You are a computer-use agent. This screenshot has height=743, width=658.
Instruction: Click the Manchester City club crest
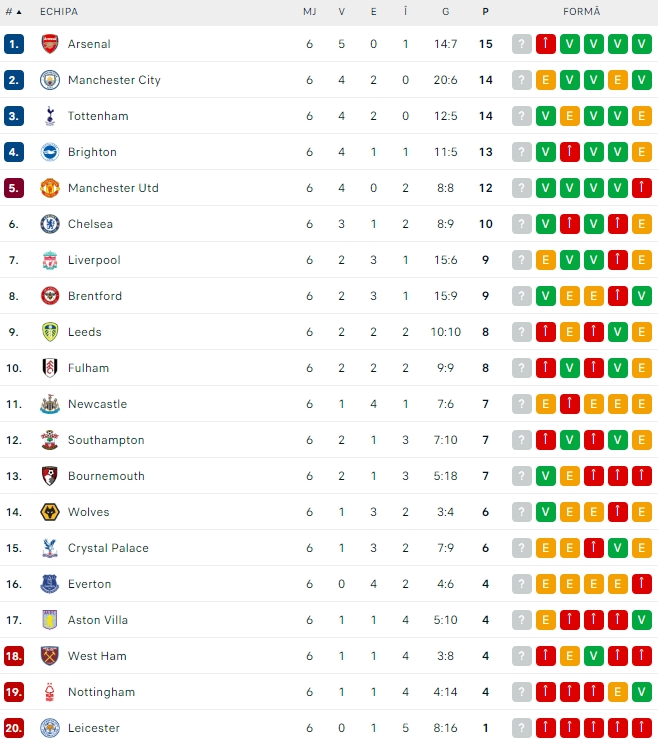[50, 80]
